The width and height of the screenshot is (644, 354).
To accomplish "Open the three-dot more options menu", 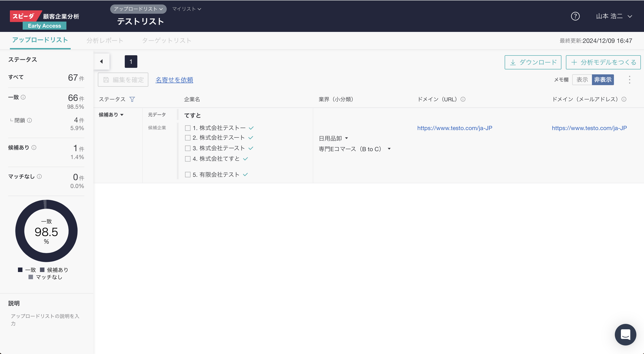I will [x=629, y=80].
